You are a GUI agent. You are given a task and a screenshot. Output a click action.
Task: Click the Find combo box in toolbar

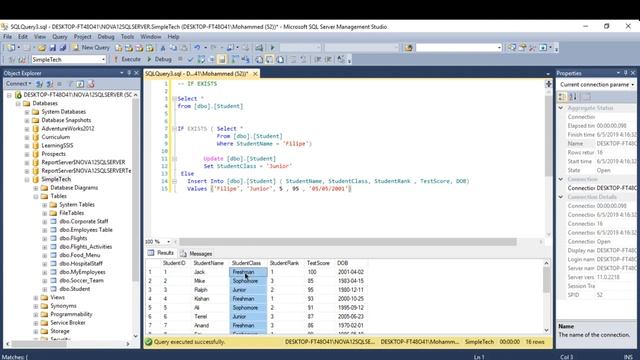[459, 48]
